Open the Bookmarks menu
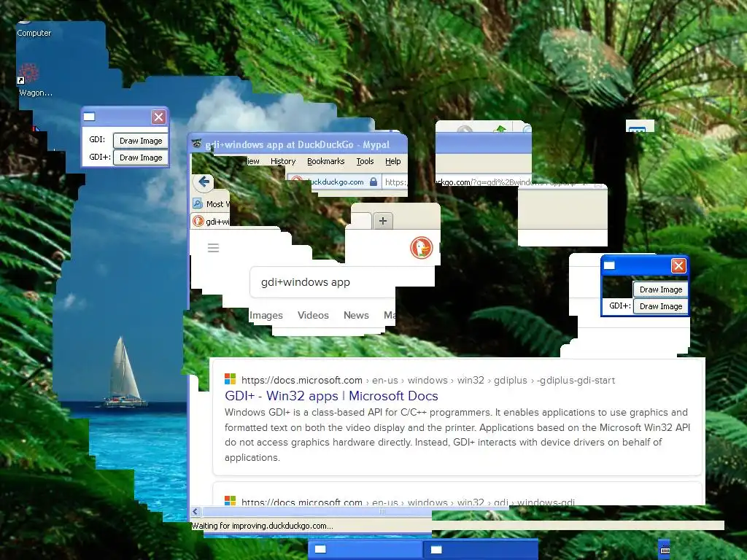The height and width of the screenshot is (560, 747). (326, 161)
